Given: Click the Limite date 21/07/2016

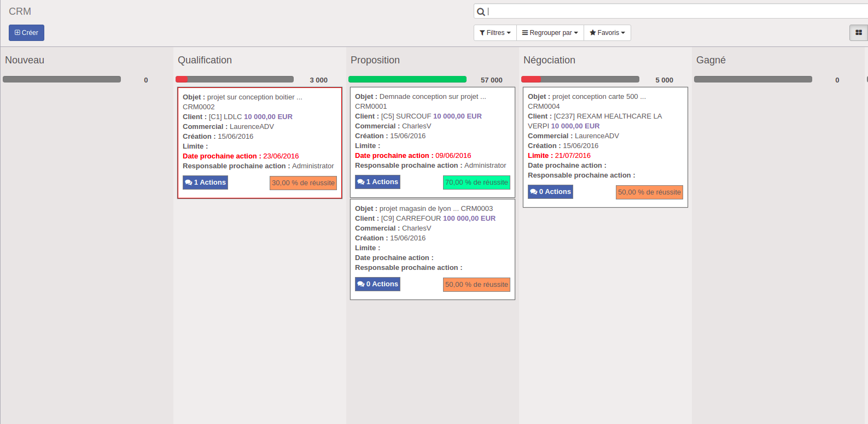Looking at the screenshot, I should point(573,156).
